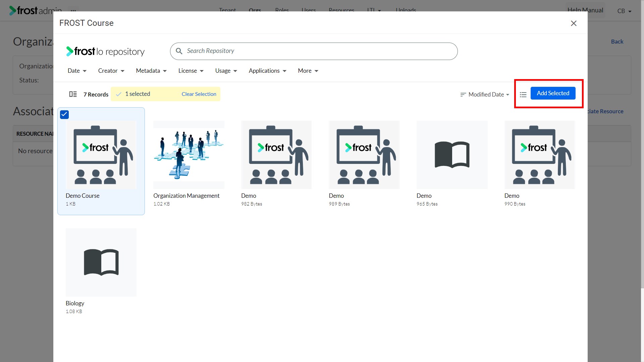This screenshot has height=362, width=644.
Task: Click the frost admin logo
Action: [35, 11]
